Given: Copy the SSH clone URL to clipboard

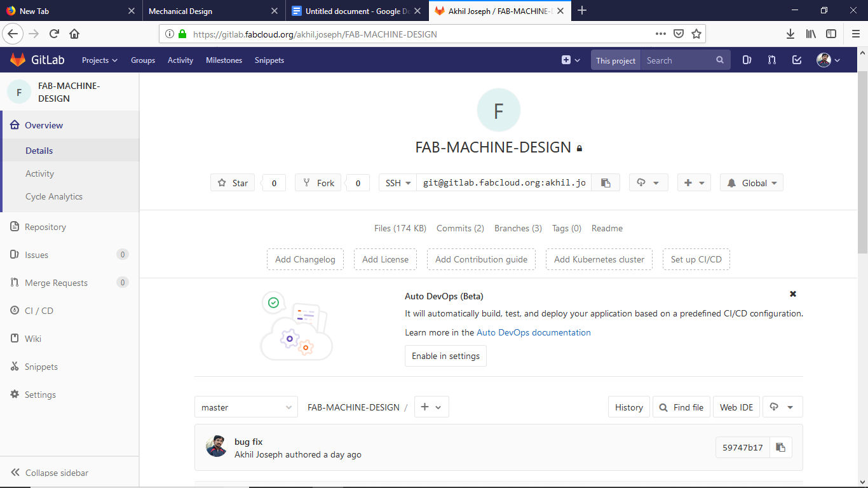Looking at the screenshot, I should (606, 183).
